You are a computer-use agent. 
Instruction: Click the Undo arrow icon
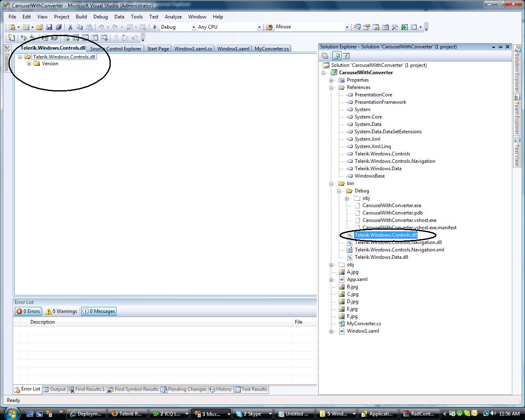point(101,27)
